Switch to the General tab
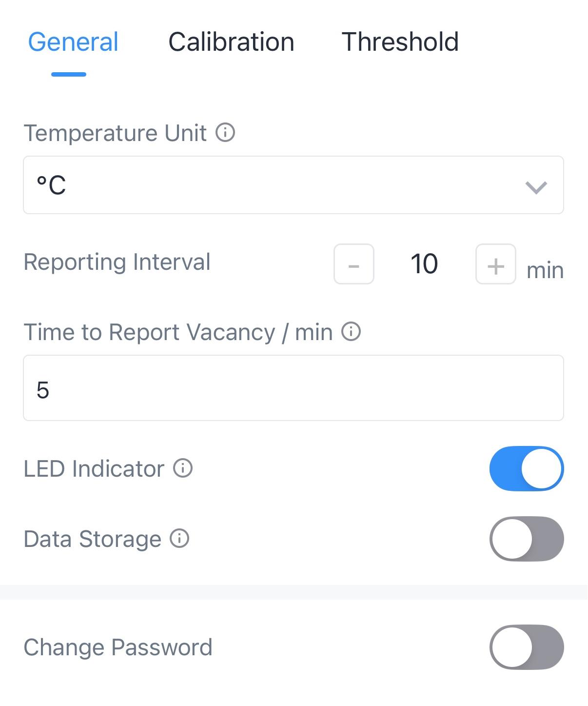The image size is (588, 706). pos(73,42)
